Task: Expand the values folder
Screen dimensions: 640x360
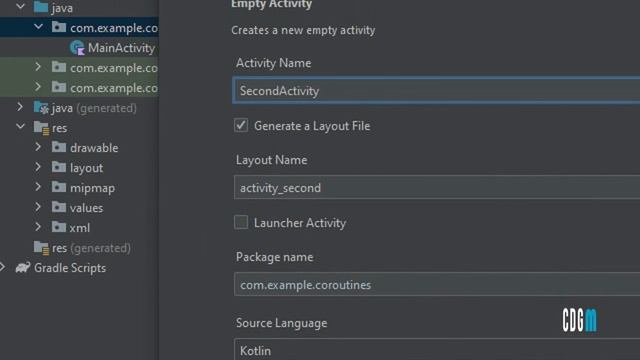Action: coord(38,207)
